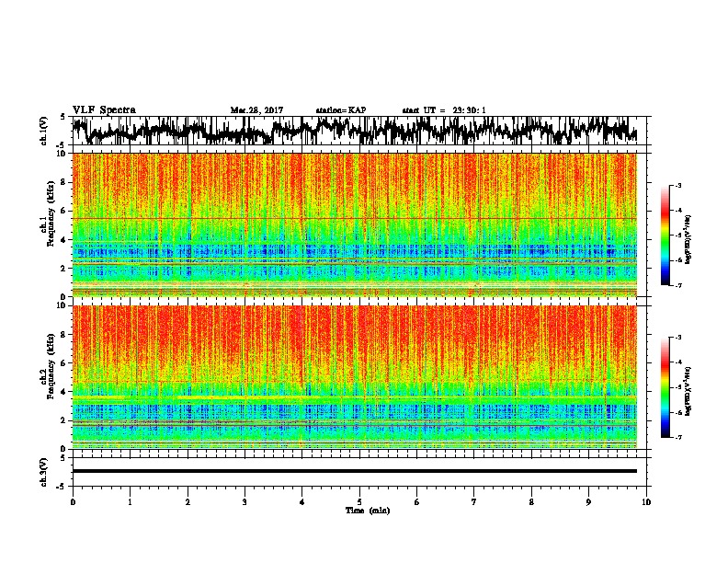Image resolution: width=728 pixels, height=563 pixels.
Task: Click the ch.2 spectrogram panel
Action: [x=355, y=377]
